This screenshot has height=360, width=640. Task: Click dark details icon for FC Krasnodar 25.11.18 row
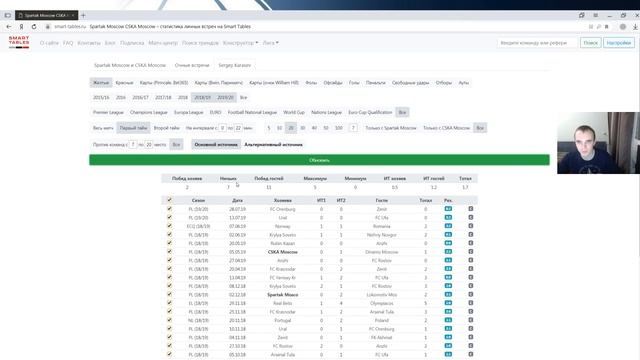471,312
